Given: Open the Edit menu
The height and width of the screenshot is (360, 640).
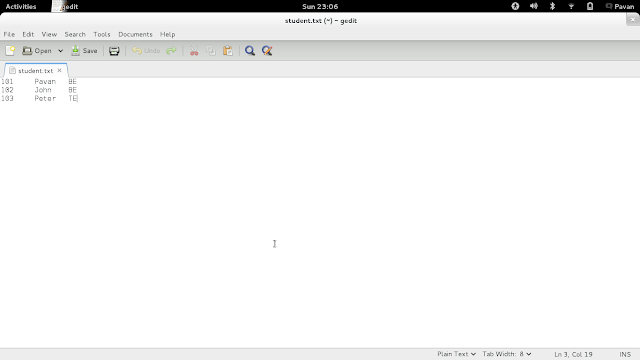Looking at the screenshot, I should tap(28, 34).
